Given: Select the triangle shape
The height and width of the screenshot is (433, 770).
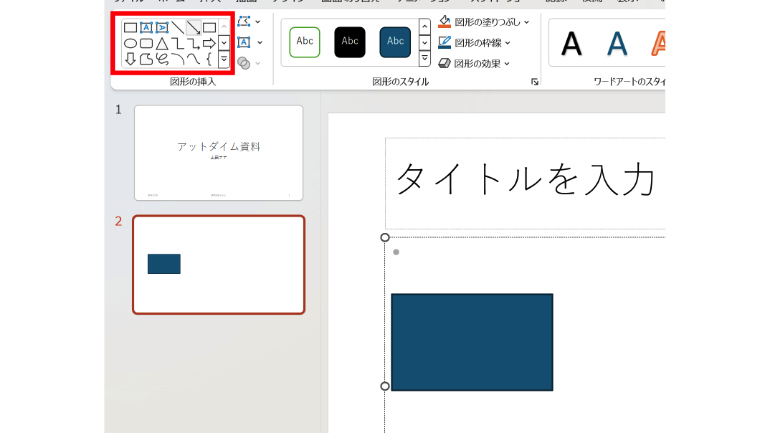Looking at the screenshot, I should (x=162, y=44).
